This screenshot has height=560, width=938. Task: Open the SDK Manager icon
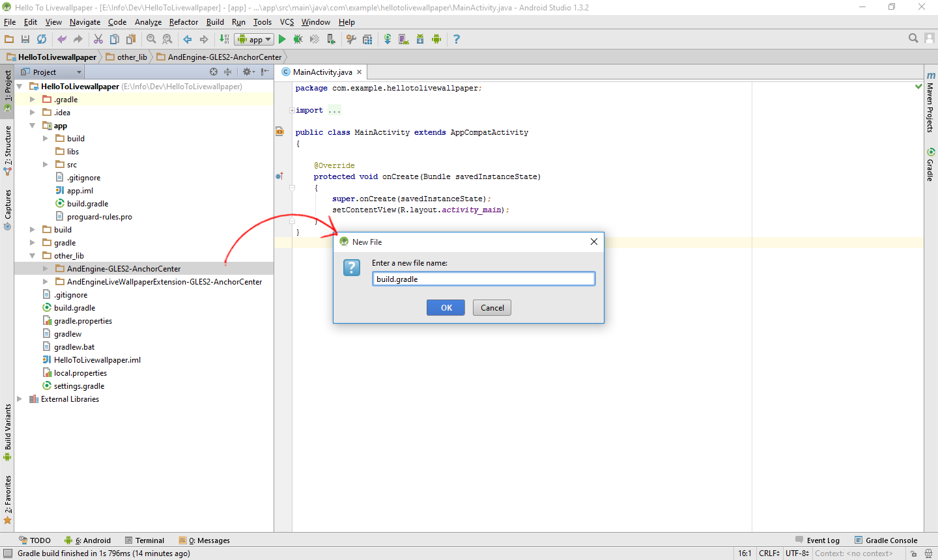pos(420,39)
